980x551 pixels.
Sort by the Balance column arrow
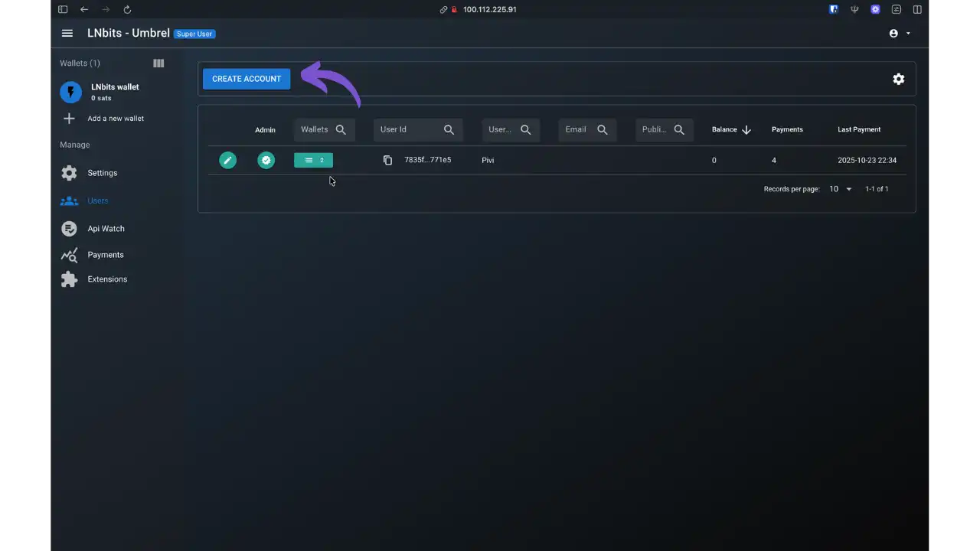tap(746, 130)
